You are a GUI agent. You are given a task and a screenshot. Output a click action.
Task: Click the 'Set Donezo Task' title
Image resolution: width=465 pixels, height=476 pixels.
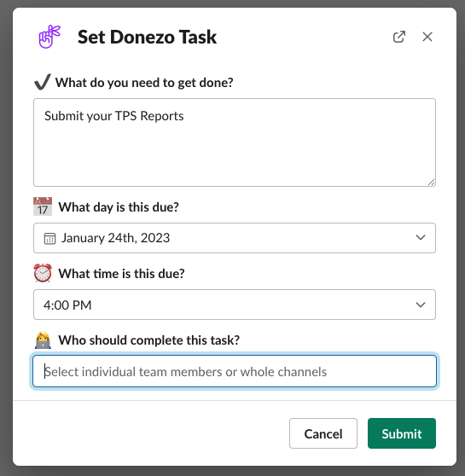coord(147,37)
